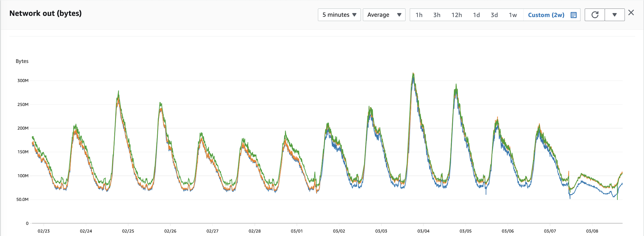Open the 5 minutes period dropdown
This screenshot has width=644, height=236.
coord(339,15)
